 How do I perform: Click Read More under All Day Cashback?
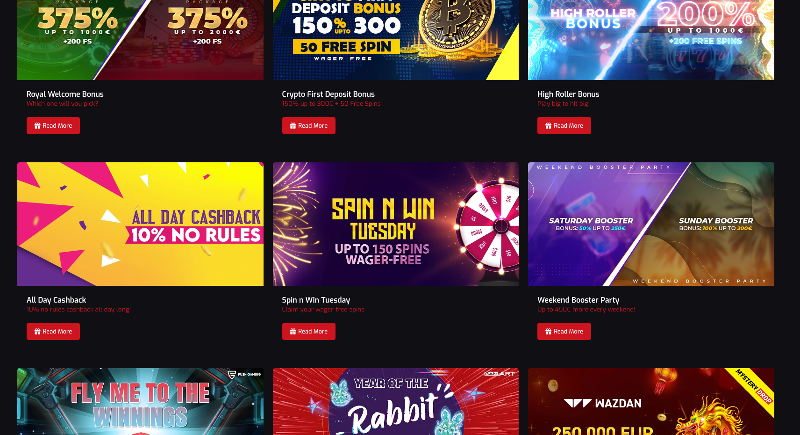click(x=53, y=331)
